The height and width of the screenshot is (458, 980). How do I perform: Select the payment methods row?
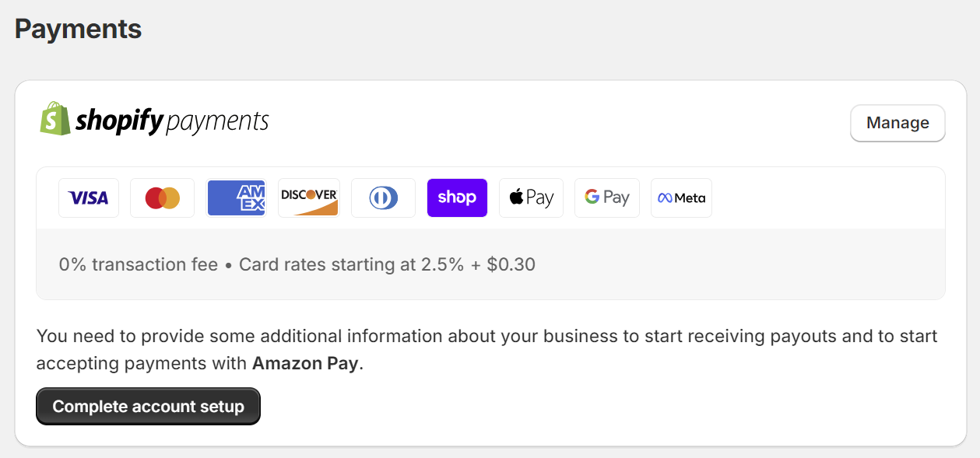tap(489, 198)
